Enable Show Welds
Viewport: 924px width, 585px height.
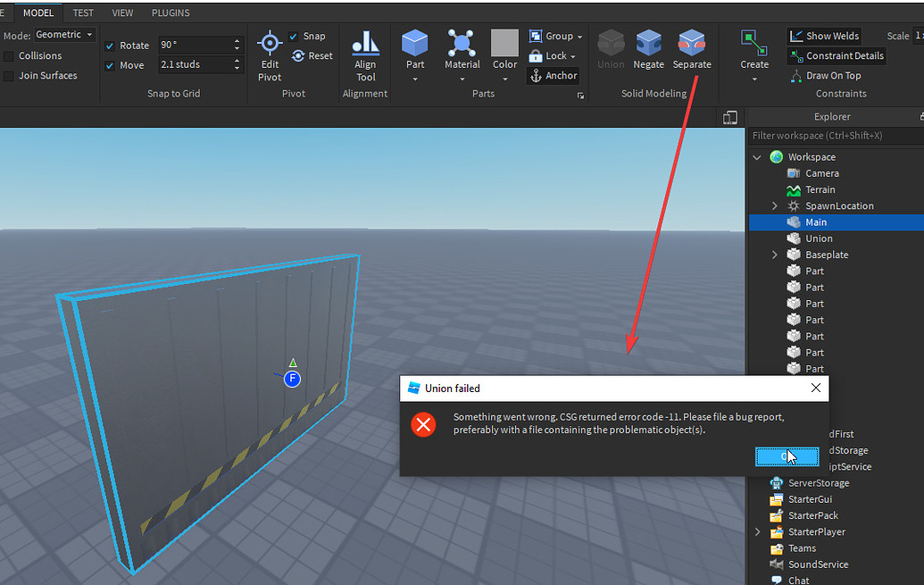tap(824, 36)
